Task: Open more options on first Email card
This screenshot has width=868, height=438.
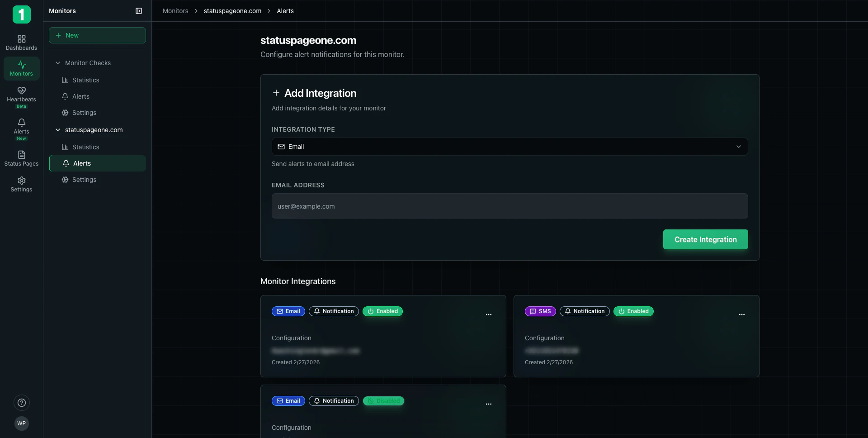Action: (x=489, y=314)
